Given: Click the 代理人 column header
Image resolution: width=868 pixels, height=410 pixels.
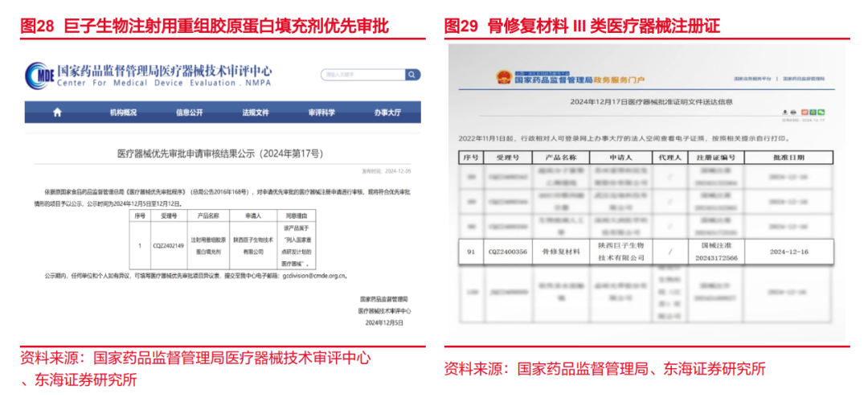Looking at the screenshot, I should click(x=669, y=158).
